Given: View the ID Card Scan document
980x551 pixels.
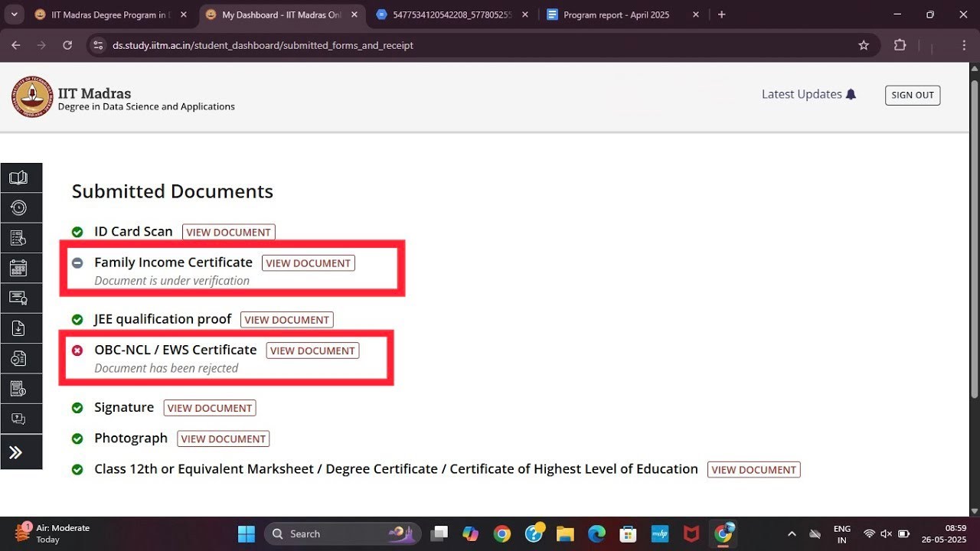Looking at the screenshot, I should (x=228, y=232).
